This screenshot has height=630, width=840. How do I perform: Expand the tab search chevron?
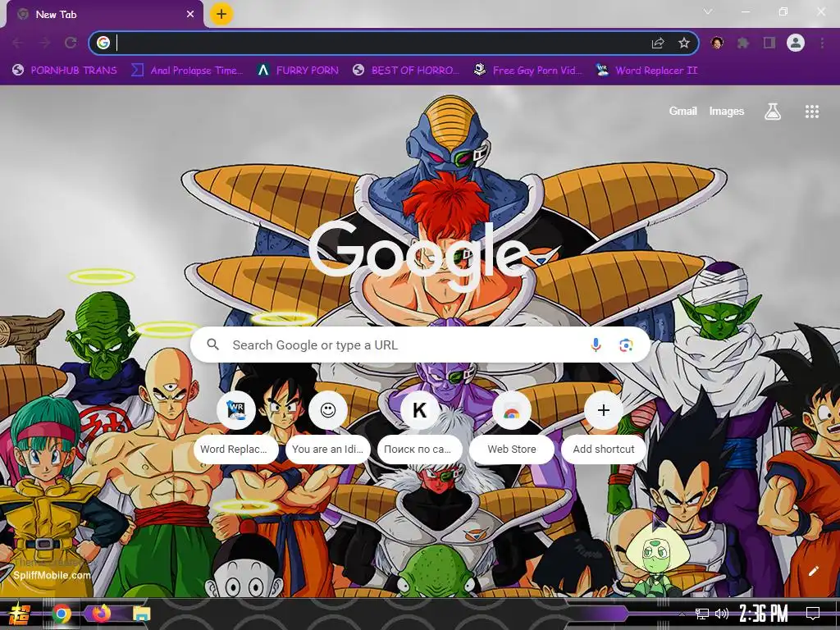pos(708,11)
